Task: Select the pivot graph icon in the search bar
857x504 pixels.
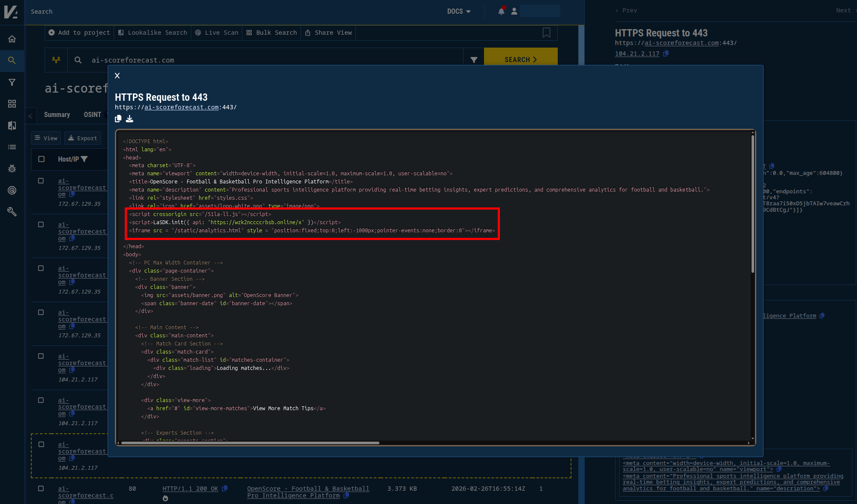Action: point(56,60)
